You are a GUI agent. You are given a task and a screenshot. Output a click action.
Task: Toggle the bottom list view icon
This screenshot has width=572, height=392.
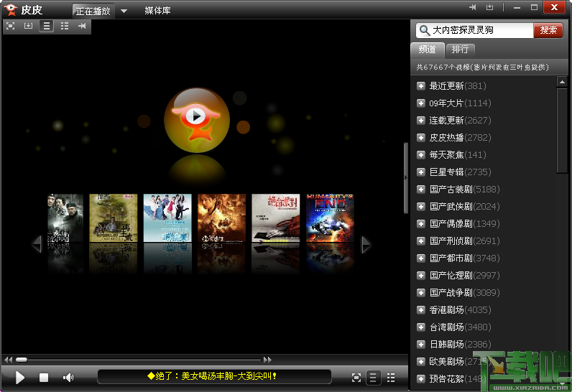(373, 378)
